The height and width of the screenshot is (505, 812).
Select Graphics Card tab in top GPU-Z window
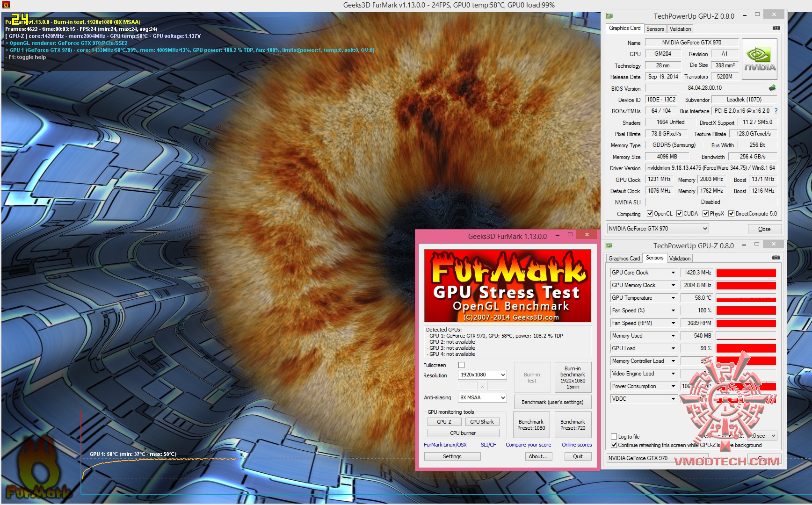tap(625, 28)
